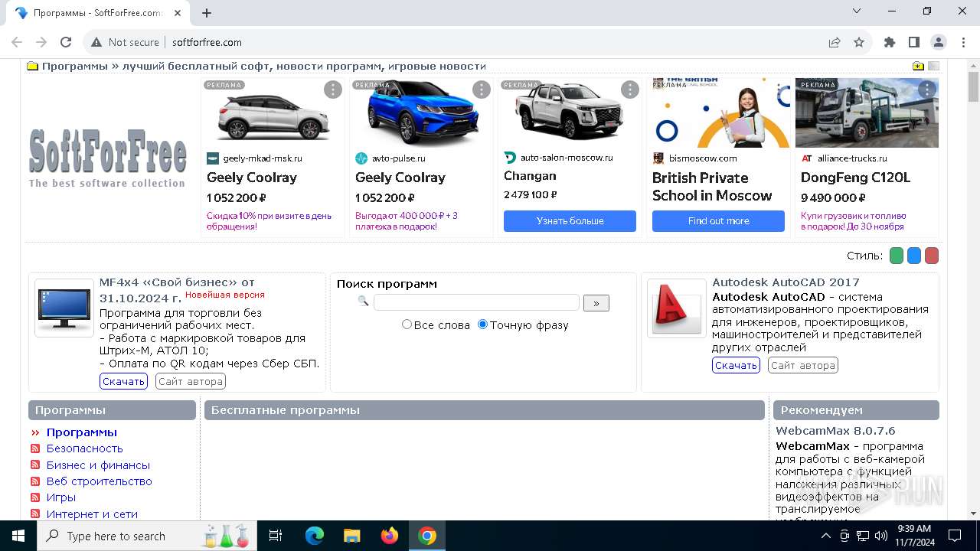Open the Chrome extensions puzzle icon
The height and width of the screenshot is (551, 980).
pos(890,42)
